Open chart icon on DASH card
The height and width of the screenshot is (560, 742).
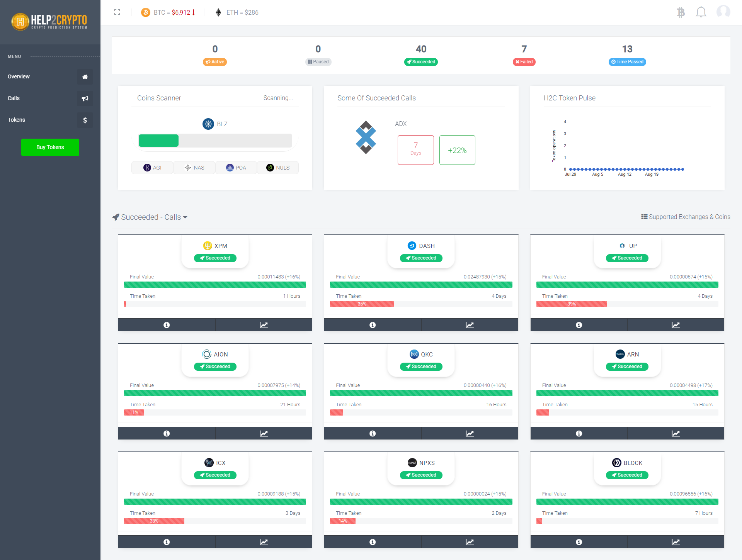470,325
